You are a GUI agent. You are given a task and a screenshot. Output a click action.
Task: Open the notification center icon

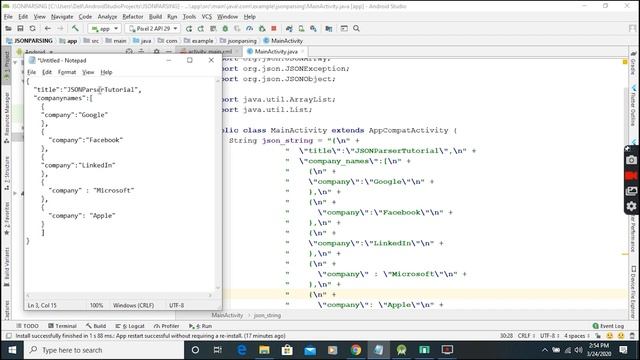[623, 350]
